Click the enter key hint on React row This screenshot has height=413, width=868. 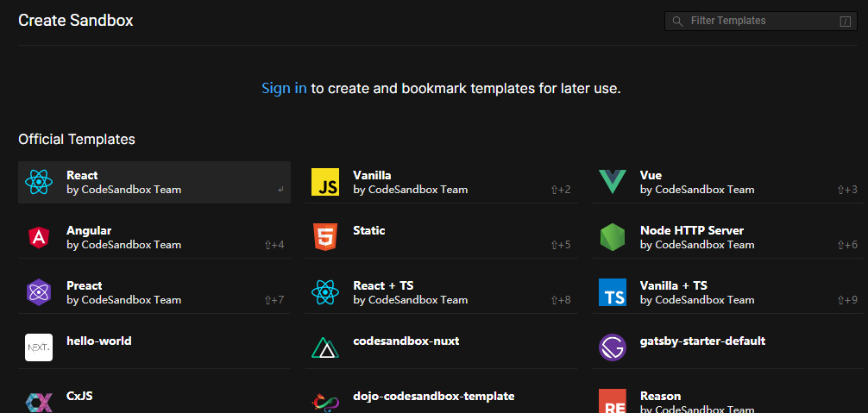click(280, 191)
